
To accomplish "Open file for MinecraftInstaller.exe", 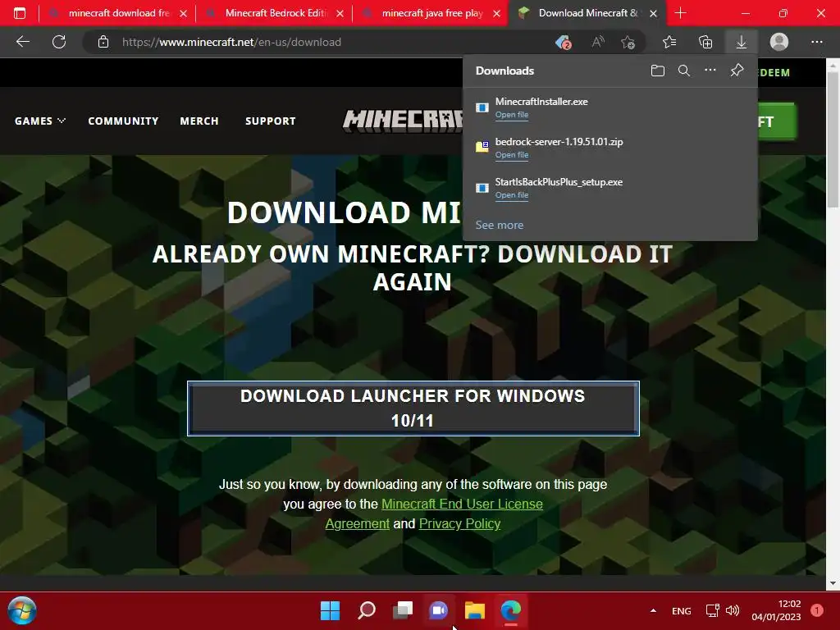I will tap(512, 115).
